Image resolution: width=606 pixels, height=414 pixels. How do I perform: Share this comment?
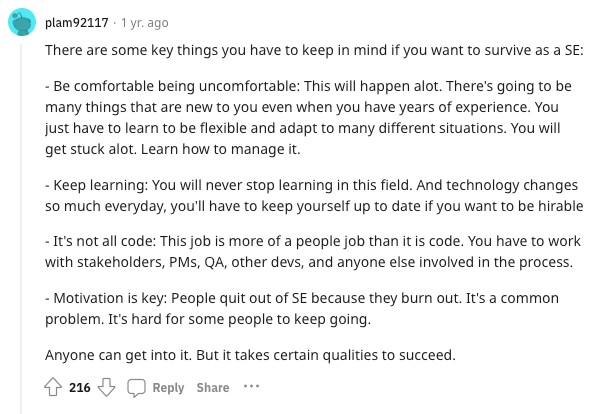(x=213, y=387)
